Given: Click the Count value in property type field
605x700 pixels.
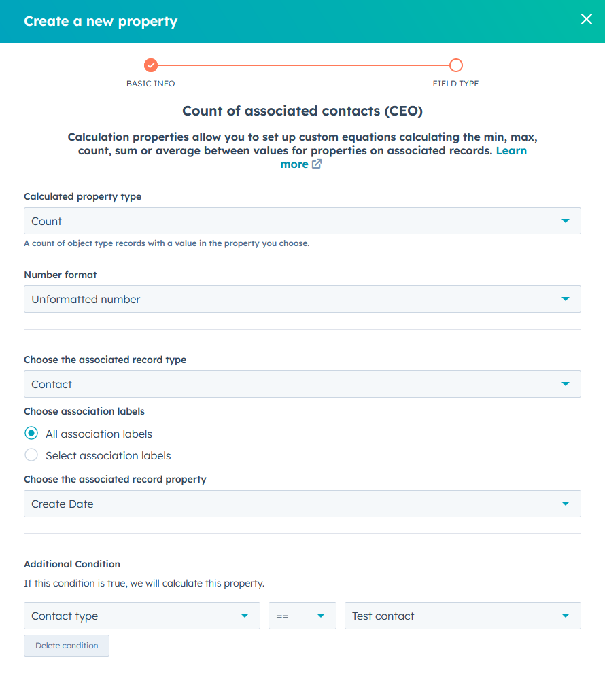Looking at the screenshot, I should 46,220.
